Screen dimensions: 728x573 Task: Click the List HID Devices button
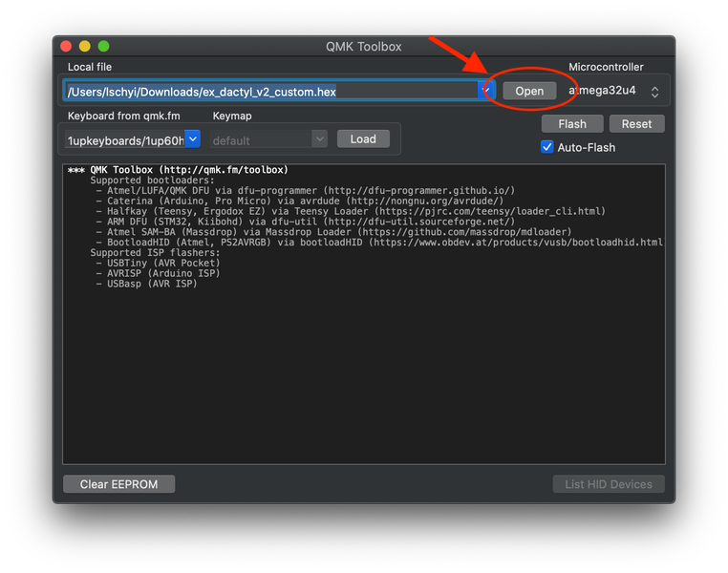(x=609, y=484)
